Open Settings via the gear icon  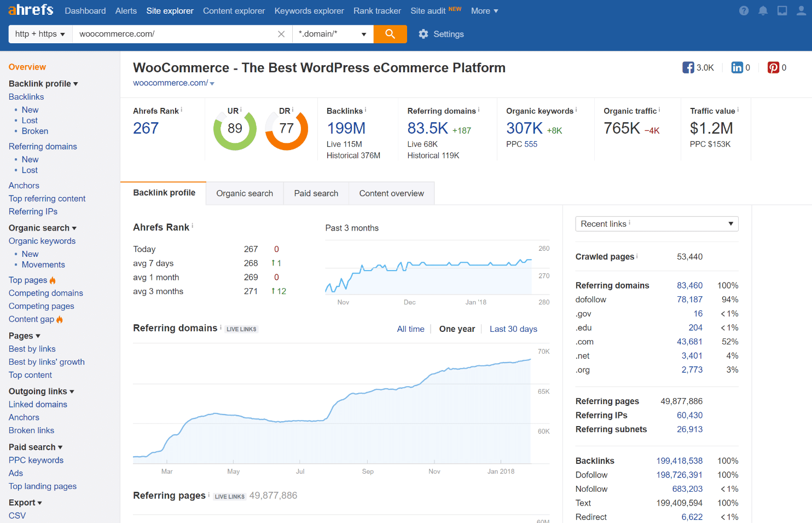424,33
